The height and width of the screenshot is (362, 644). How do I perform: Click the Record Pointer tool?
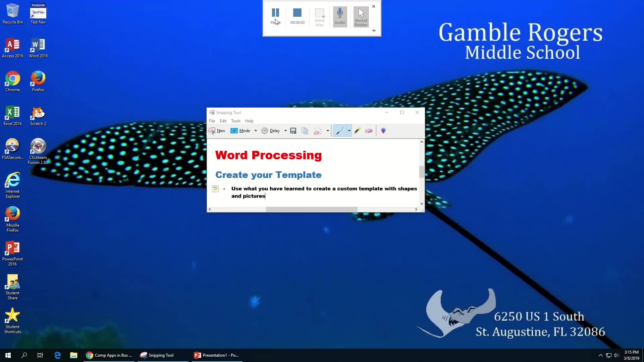tap(361, 16)
